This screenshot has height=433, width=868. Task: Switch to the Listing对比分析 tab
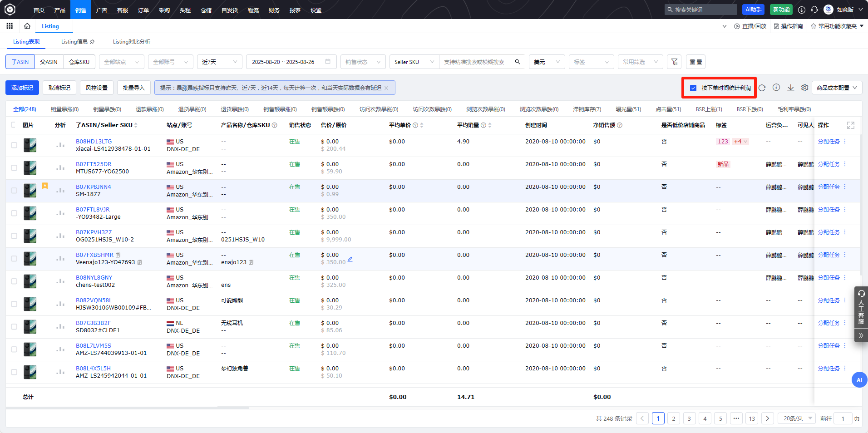132,42
